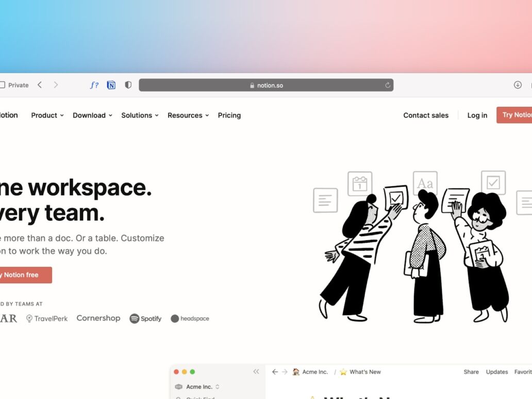This screenshot has width=532, height=399.
Task: Open the Acme Inc. breadcrumb
Action: pyautogui.click(x=310, y=372)
